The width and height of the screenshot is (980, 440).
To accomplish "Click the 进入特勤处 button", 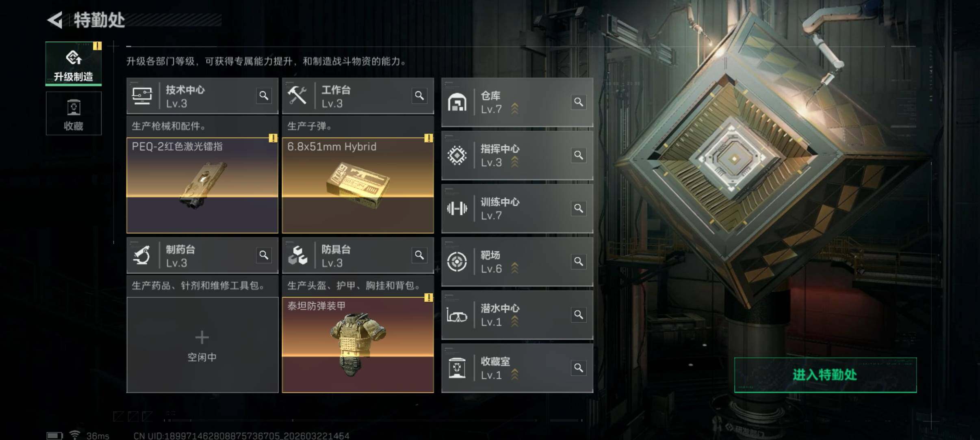I will [825, 375].
